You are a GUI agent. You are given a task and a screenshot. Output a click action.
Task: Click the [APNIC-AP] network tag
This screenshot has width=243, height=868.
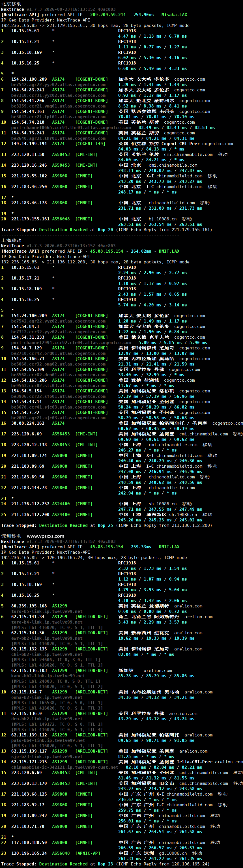[88, 854]
